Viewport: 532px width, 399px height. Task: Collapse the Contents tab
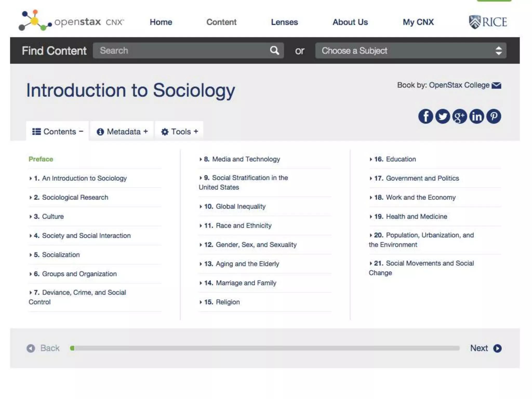pyautogui.click(x=57, y=131)
